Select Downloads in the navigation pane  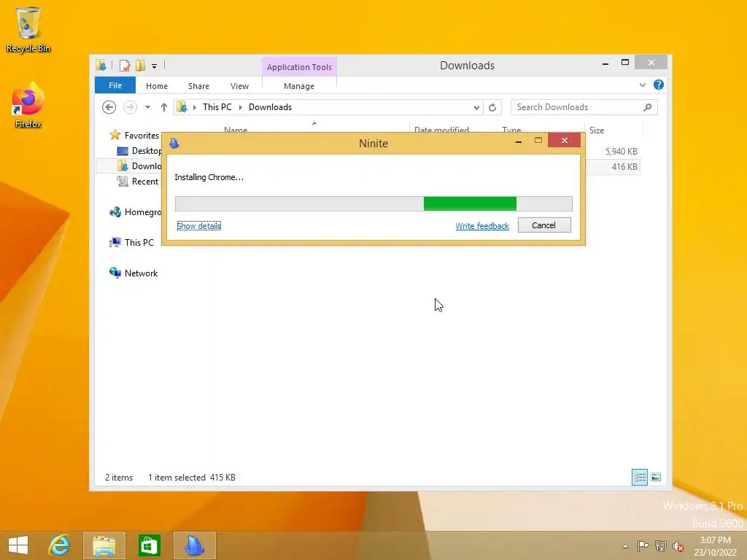click(x=139, y=166)
